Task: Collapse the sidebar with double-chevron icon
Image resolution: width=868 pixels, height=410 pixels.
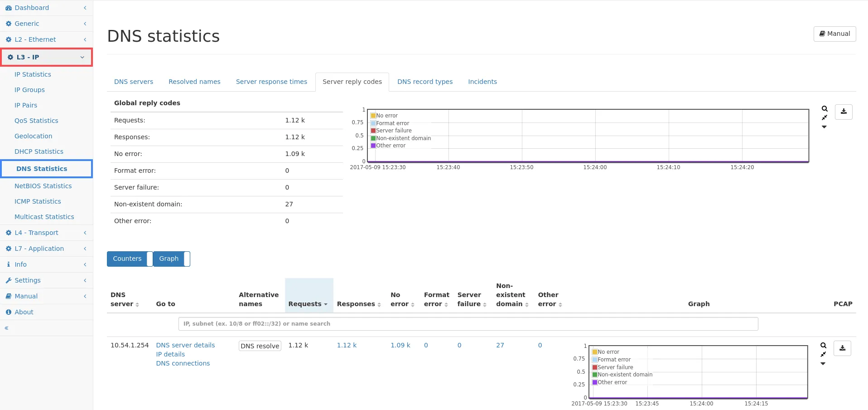Action: 7,328
